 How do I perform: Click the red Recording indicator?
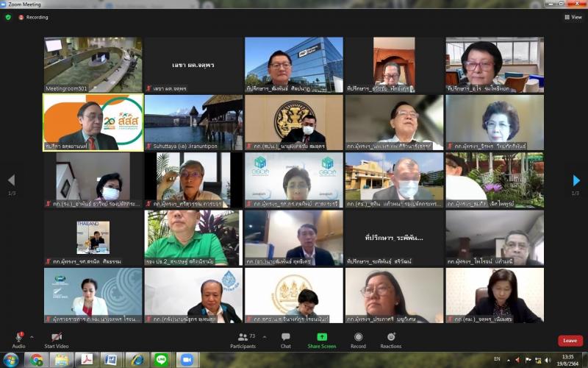33,17
